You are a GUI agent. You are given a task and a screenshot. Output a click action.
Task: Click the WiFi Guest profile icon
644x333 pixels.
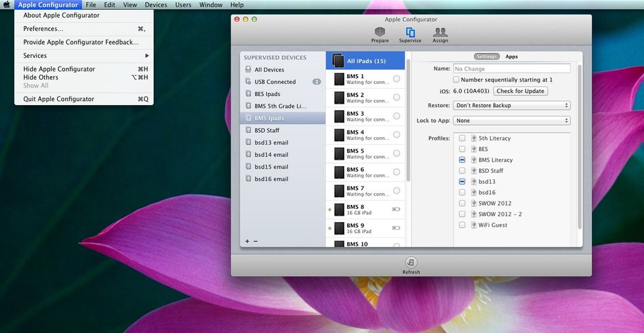point(474,225)
